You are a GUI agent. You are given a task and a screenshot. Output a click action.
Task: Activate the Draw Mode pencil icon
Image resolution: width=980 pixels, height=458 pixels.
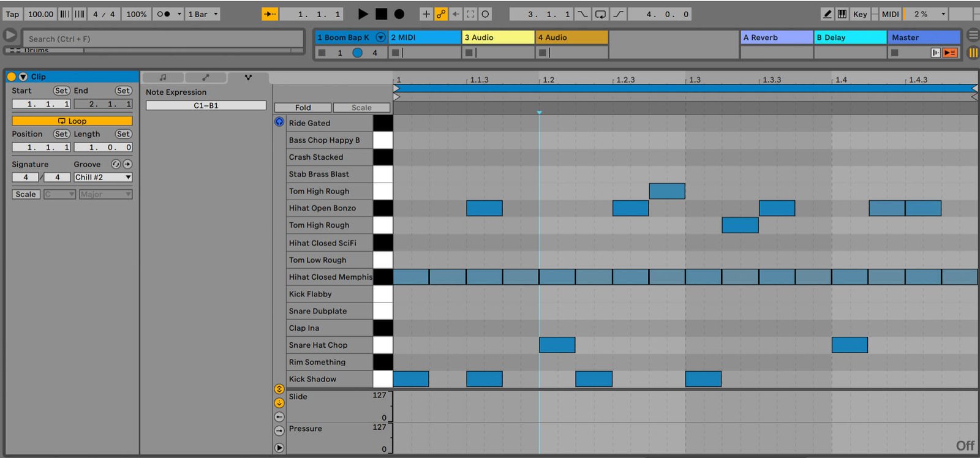tap(827, 13)
